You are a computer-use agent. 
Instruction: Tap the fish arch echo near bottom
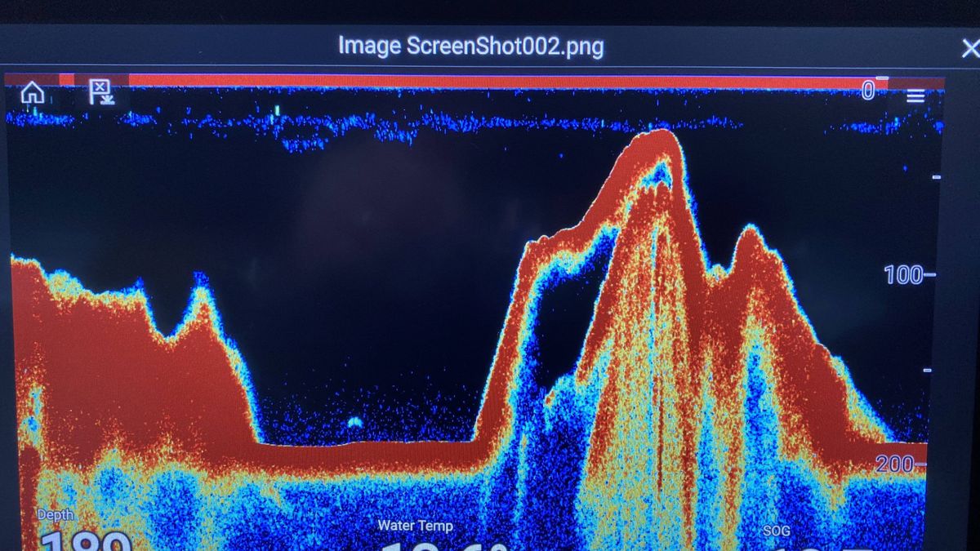pos(354,422)
